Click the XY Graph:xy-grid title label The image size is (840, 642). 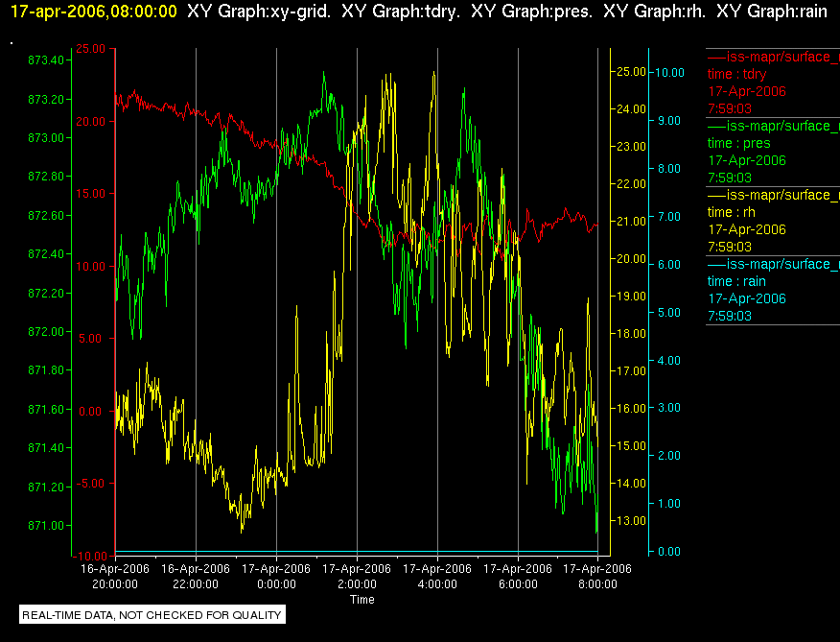[259, 12]
